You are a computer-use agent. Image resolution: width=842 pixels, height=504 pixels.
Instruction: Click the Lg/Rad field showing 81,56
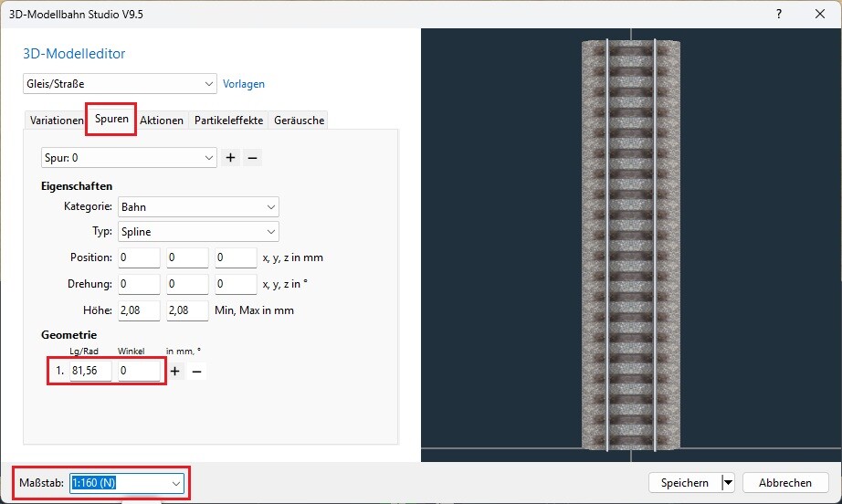click(90, 371)
